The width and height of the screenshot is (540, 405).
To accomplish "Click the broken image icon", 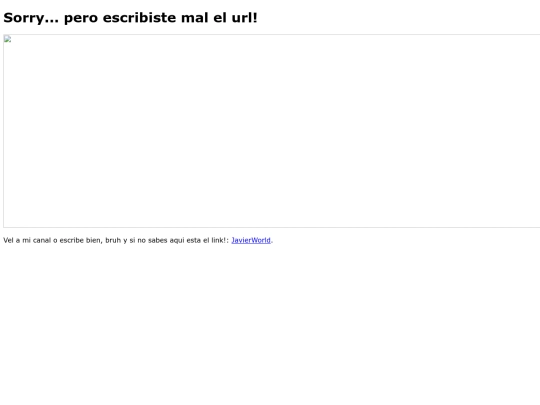I will [8, 39].
